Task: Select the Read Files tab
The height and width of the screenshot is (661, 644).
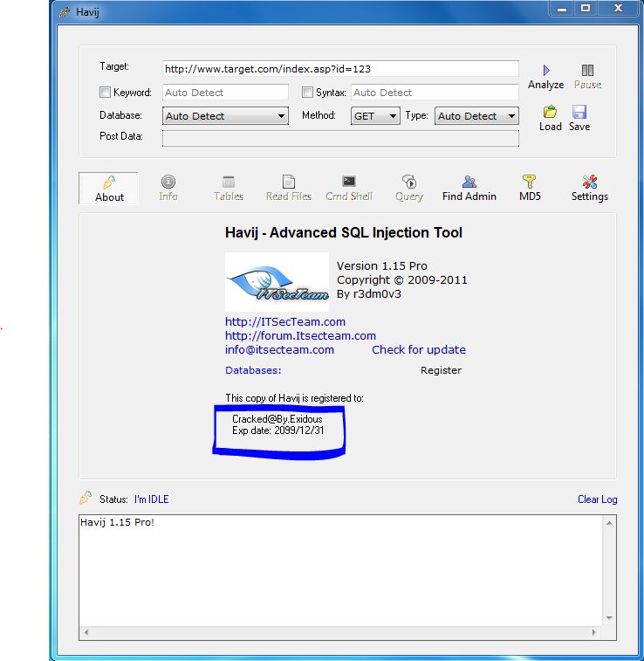Action: click(289, 189)
